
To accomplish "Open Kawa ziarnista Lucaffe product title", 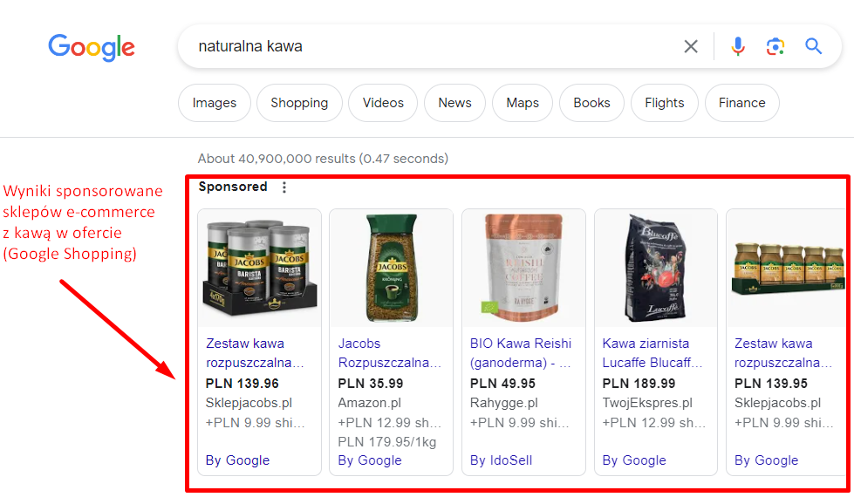I will tap(652, 352).
